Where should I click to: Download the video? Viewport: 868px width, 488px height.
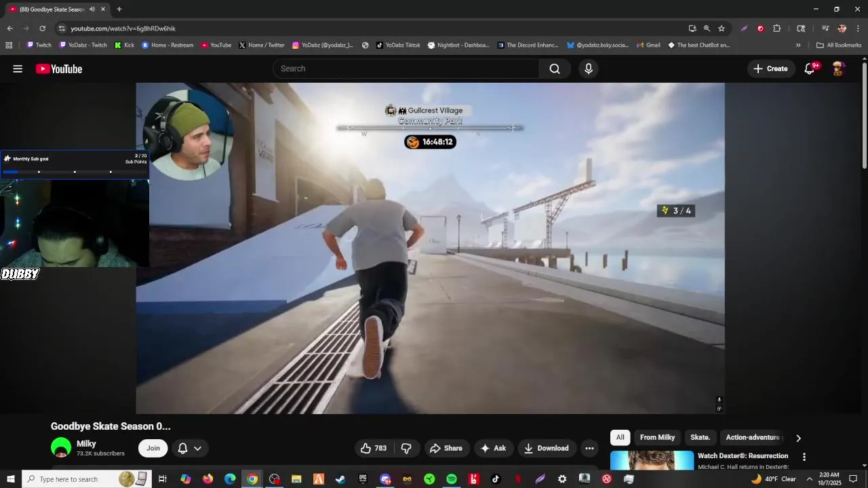point(547,448)
